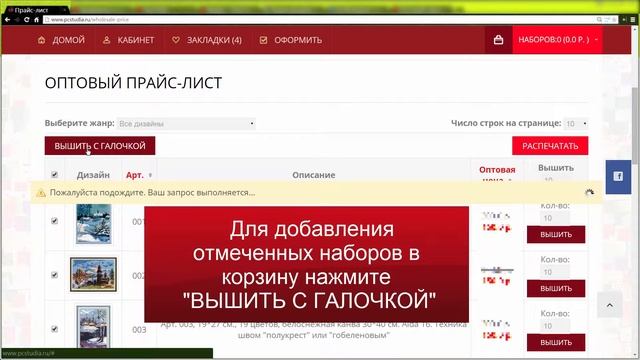The width and height of the screenshot is (640, 360).
Task: Toggle checkbox for item 001
Action: 54,221
